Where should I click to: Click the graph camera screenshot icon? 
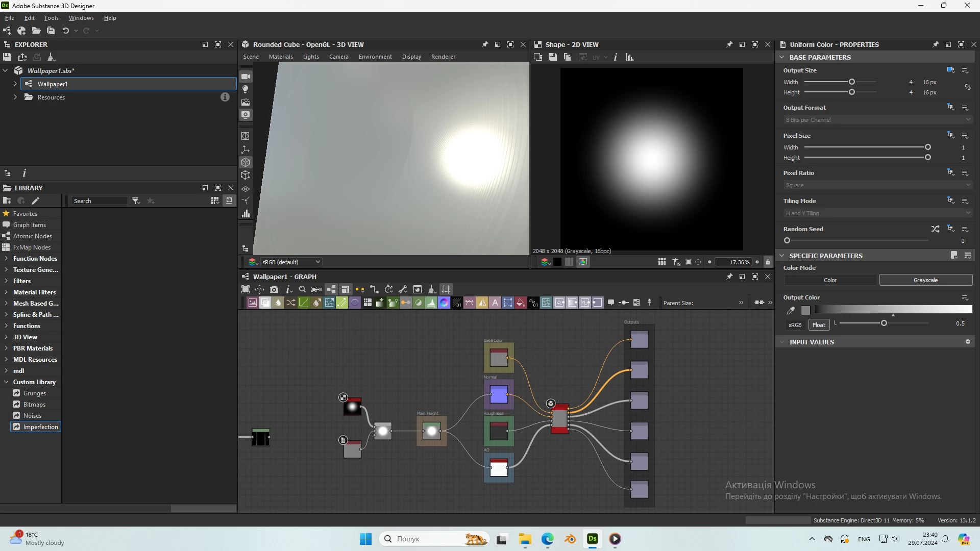[x=274, y=289]
